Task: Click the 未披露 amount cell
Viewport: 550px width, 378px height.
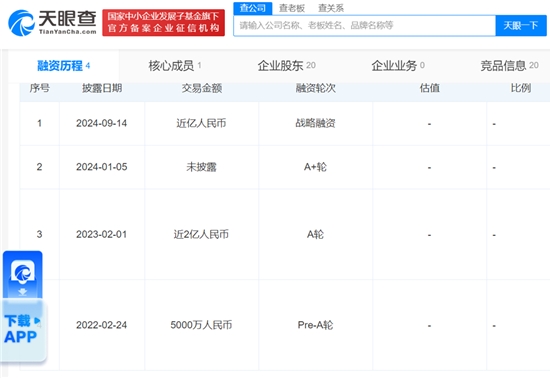Action: tap(201, 167)
